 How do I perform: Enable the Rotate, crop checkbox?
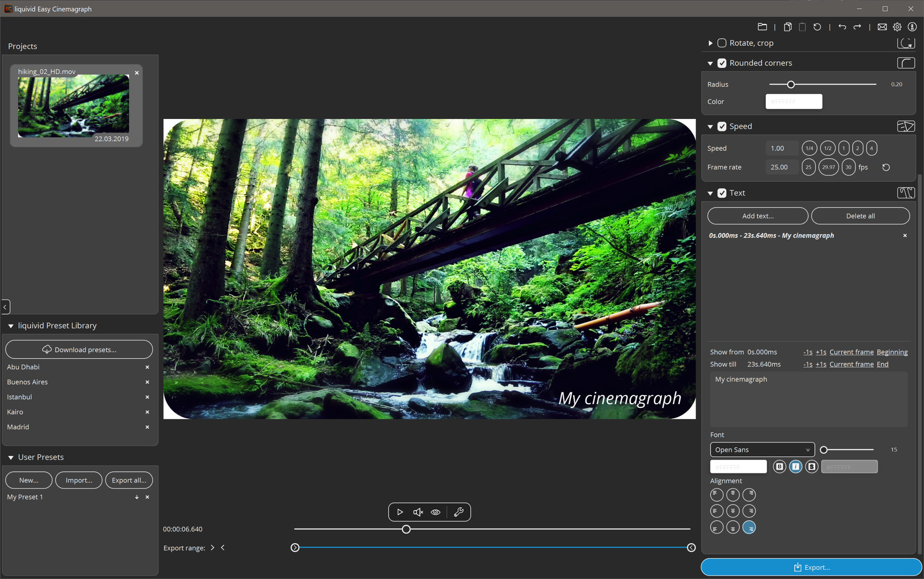pyautogui.click(x=722, y=43)
